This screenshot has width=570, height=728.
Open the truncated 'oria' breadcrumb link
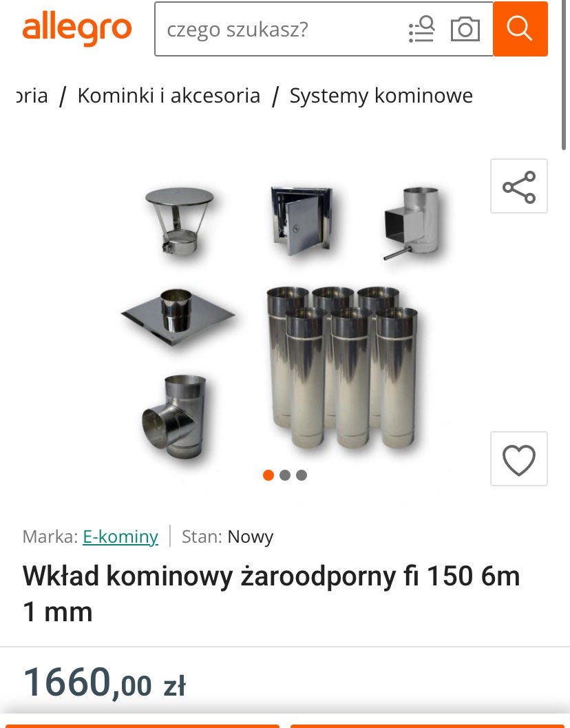click(x=32, y=96)
